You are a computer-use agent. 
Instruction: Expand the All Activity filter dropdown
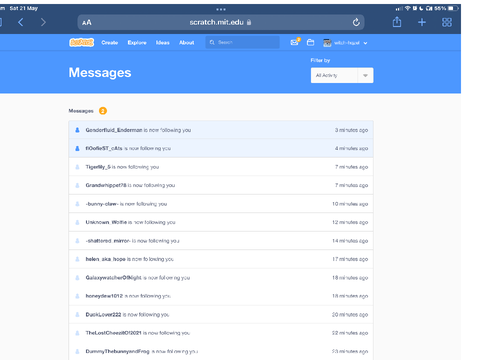pyautogui.click(x=342, y=75)
